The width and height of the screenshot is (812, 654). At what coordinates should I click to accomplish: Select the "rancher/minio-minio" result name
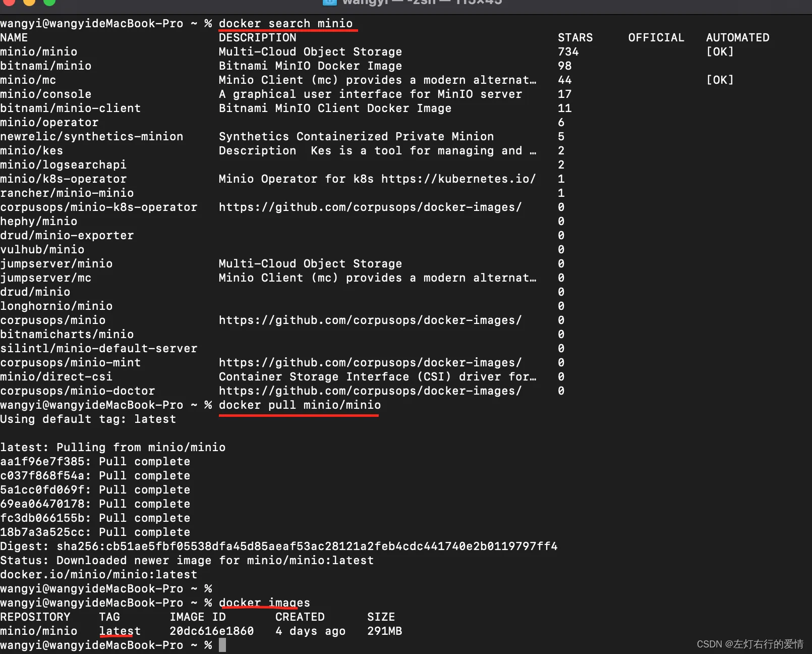coord(67,193)
